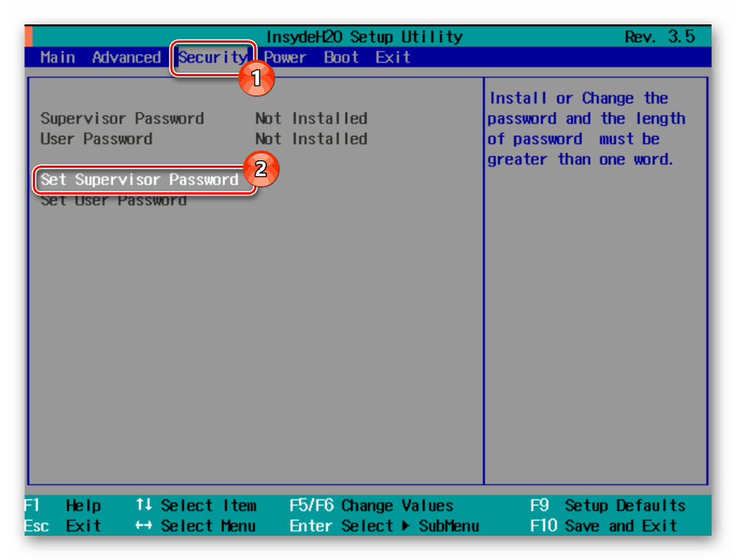This screenshot has height=560, width=736.
Task: Go to the Power menu tab
Action: (285, 57)
